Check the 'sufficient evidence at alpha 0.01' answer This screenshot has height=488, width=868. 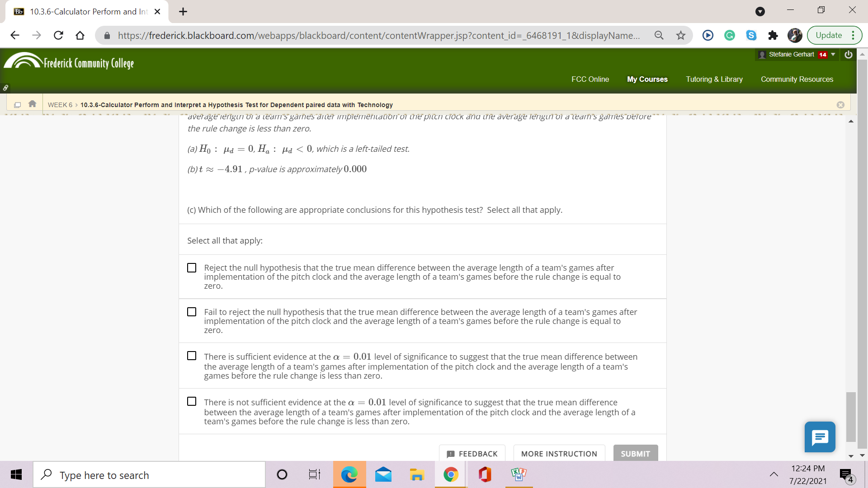pyautogui.click(x=191, y=356)
